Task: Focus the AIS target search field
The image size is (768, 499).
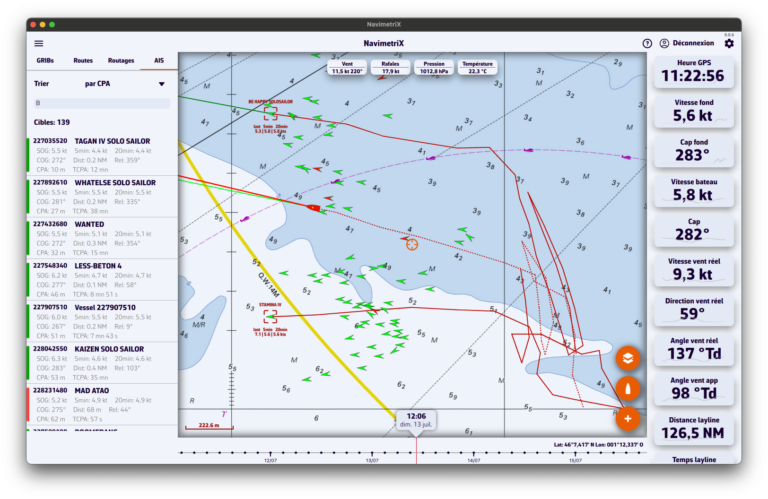Action: pyautogui.click(x=100, y=103)
